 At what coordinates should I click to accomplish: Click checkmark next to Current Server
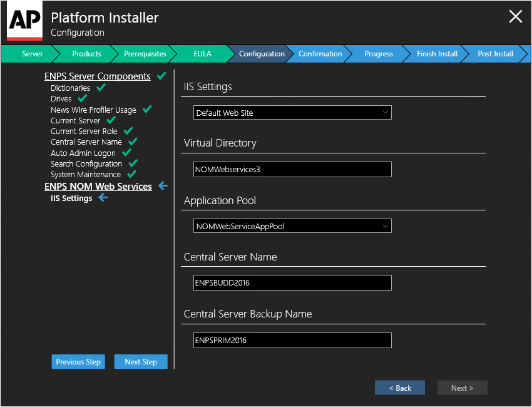[x=111, y=120]
